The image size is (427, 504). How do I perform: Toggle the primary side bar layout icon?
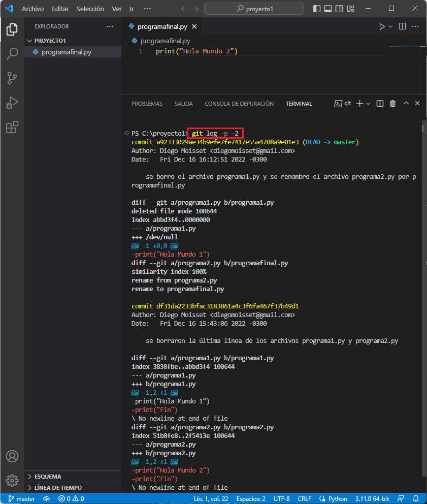316,9
